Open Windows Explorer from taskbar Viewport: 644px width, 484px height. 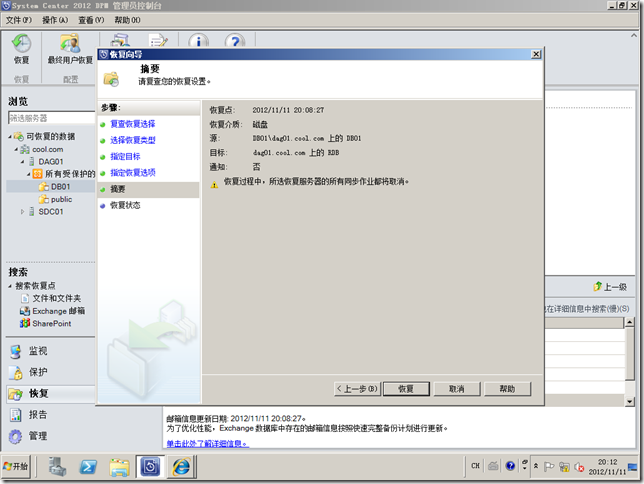(x=119, y=467)
